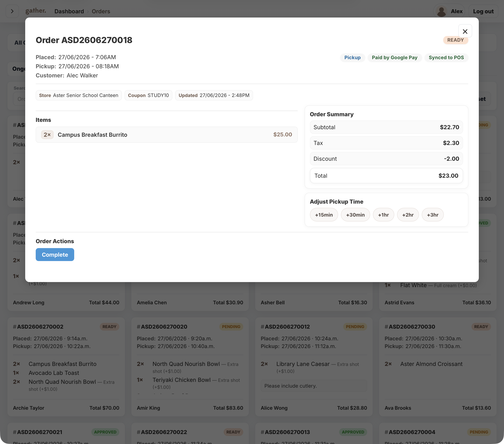Click Amir King customer name
Image resolution: width=504 pixels, height=444 pixels.
tap(148, 408)
